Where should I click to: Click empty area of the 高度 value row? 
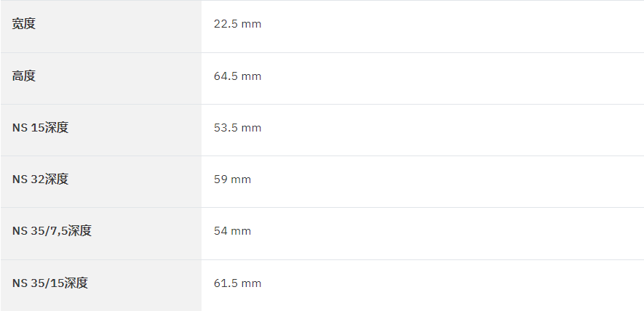452,78
